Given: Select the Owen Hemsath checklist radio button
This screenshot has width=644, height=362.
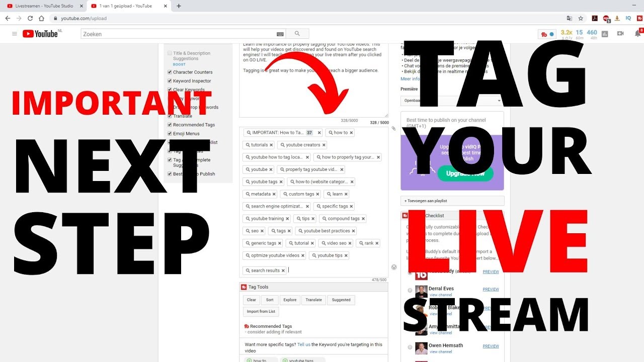Looking at the screenshot, I should (x=410, y=347).
